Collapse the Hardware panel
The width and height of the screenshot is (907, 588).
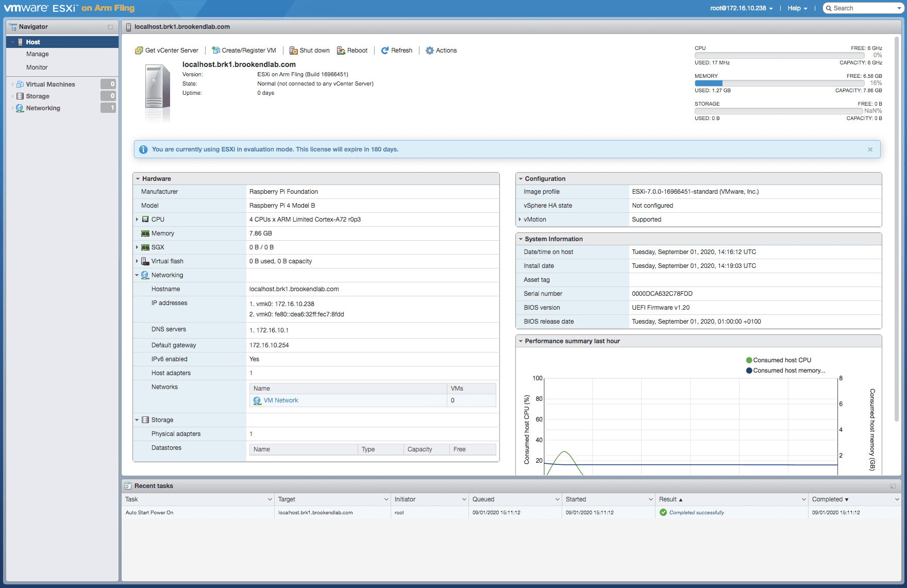coord(138,179)
